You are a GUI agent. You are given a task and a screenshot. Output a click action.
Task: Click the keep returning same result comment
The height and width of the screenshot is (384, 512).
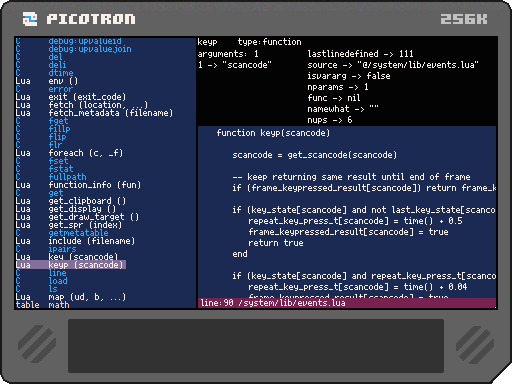351,177
